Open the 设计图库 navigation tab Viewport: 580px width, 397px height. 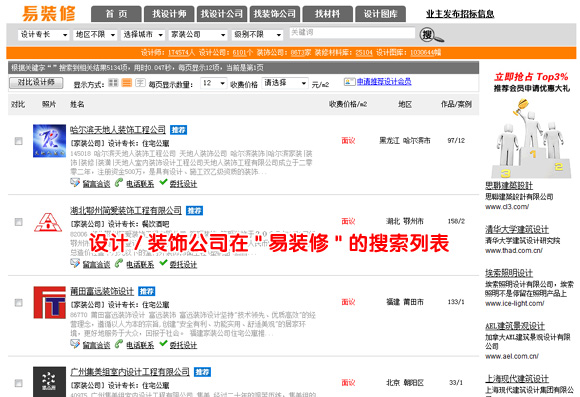click(x=380, y=14)
